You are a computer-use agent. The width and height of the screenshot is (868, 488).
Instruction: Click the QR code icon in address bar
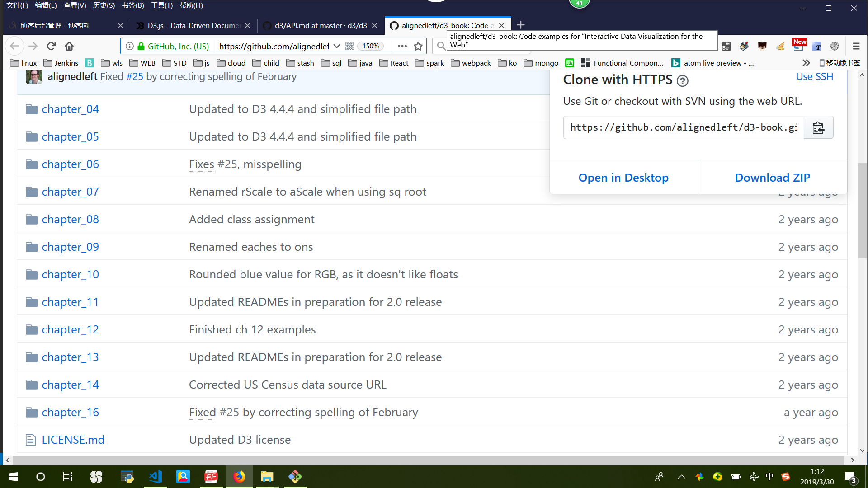coord(349,46)
